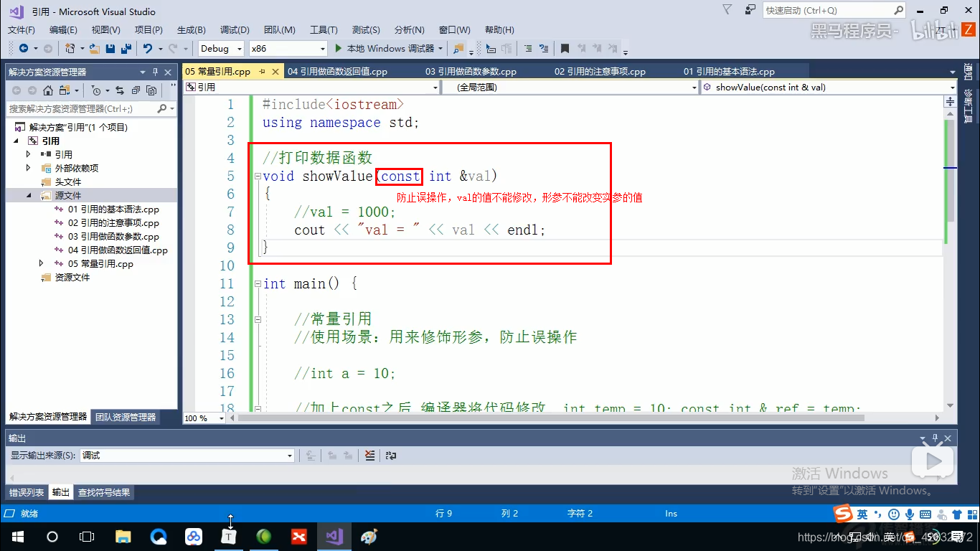Open the (全局范围) scope dropdown
This screenshot has height=551, width=980.
pos(570,87)
